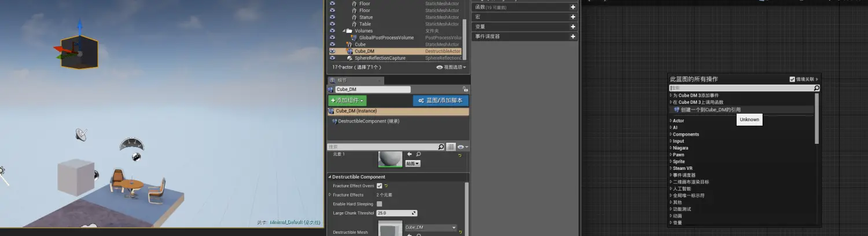
Task: Use selected asset arrow for 元素 1
Action: click(410, 154)
